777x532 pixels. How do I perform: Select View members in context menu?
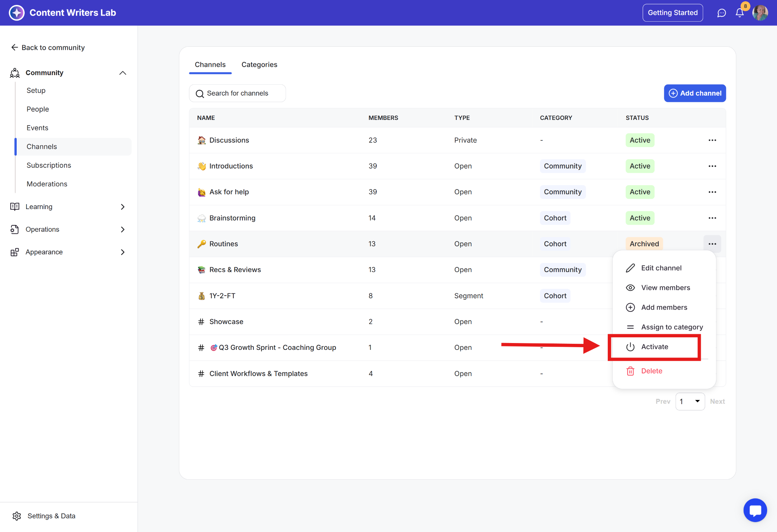[x=665, y=288]
